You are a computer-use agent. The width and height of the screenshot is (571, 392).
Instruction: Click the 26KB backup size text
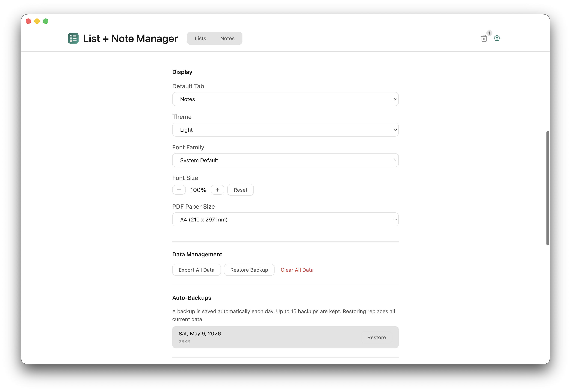[x=184, y=342]
